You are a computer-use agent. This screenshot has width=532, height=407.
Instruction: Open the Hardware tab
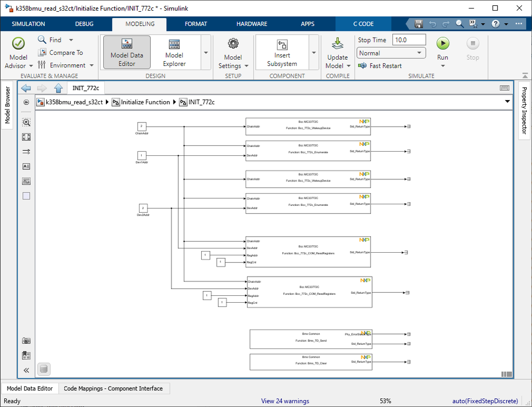click(252, 24)
